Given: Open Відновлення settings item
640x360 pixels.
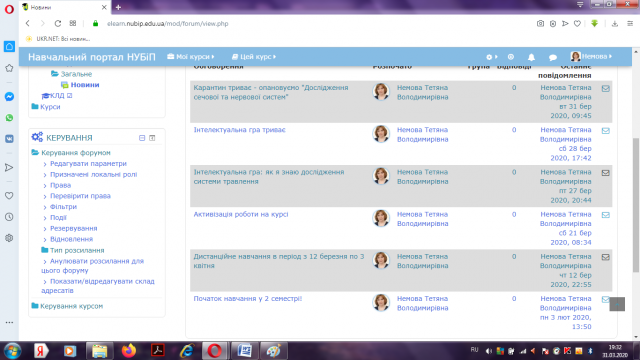Looking at the screenshot, I should point(71,239).
